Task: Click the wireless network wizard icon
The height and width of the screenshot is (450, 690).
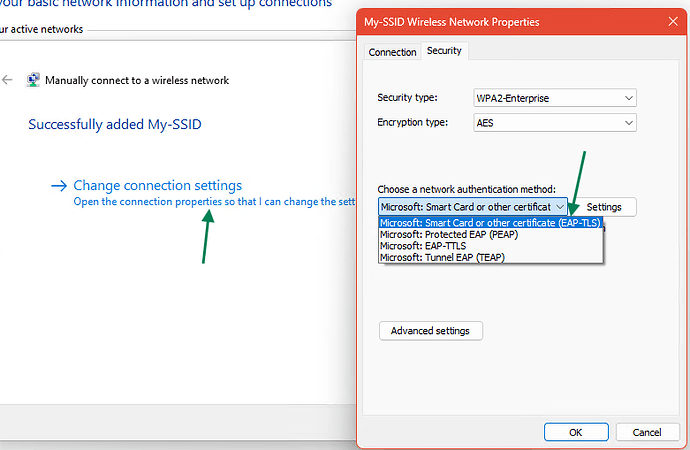Action: pos(34,80)
